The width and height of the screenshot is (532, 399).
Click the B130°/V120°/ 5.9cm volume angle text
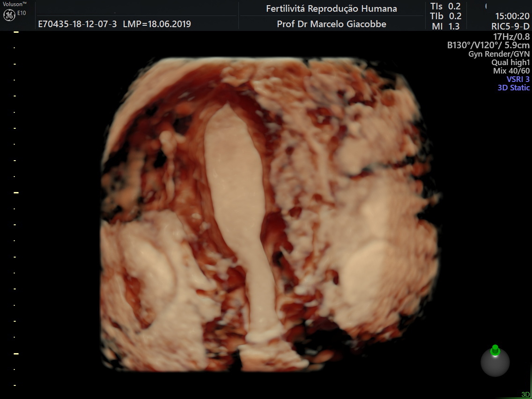[x=488, y=45]
